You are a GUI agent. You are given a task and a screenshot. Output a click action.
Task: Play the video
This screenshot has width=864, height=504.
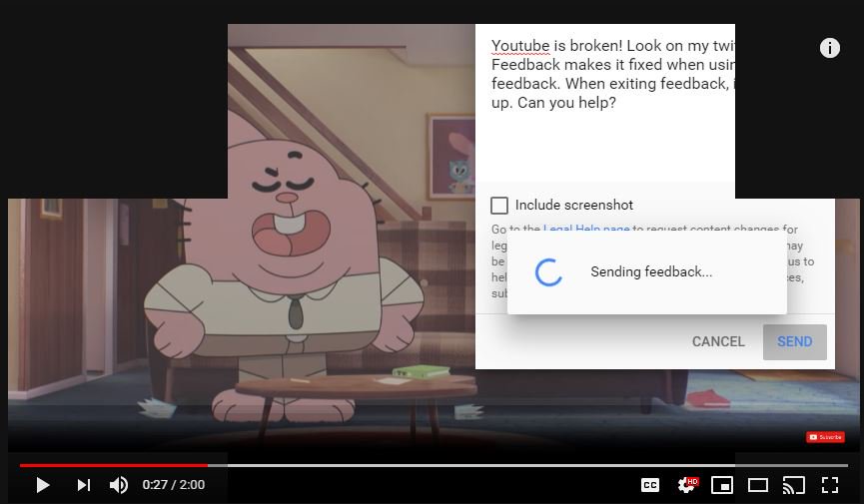tap(42, 485)
